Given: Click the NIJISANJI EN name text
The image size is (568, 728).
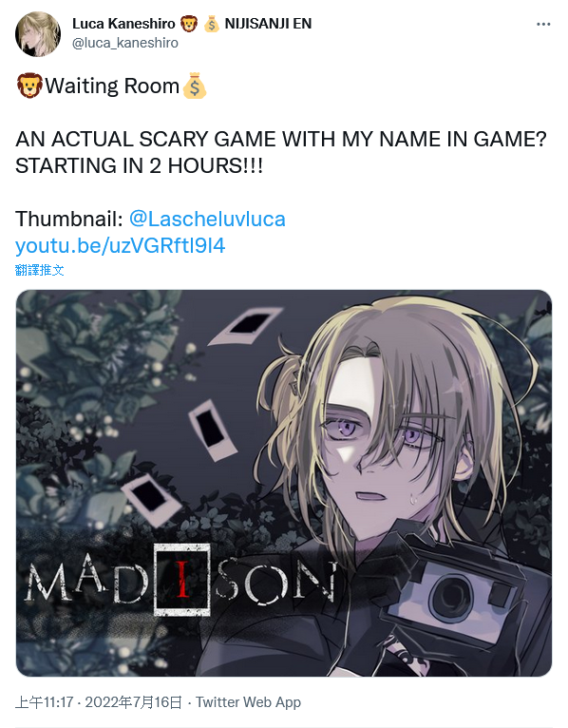Looking at the screenshot, I should (x=268, y=24).
